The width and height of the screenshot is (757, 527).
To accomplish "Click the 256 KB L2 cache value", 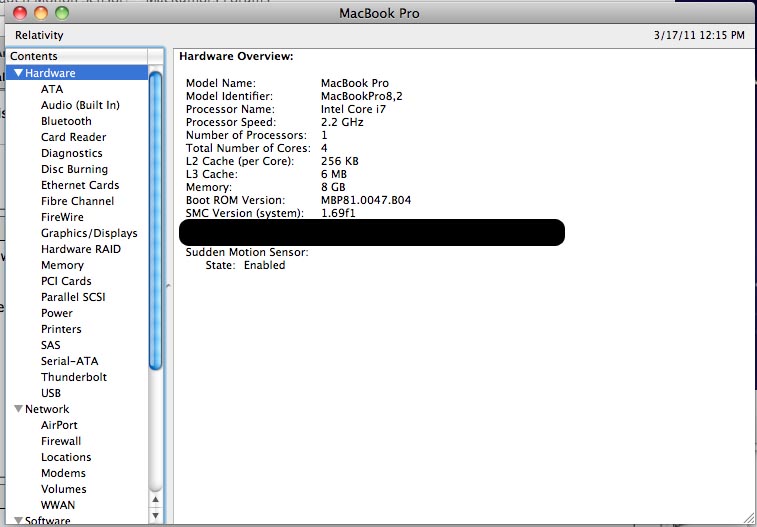I will coord(340,161).
